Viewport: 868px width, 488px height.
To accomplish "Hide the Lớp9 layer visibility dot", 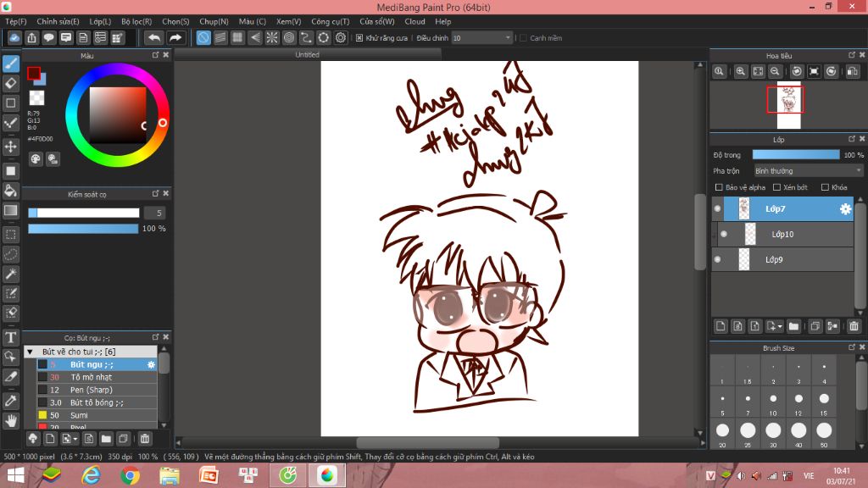I will (717, 259).
